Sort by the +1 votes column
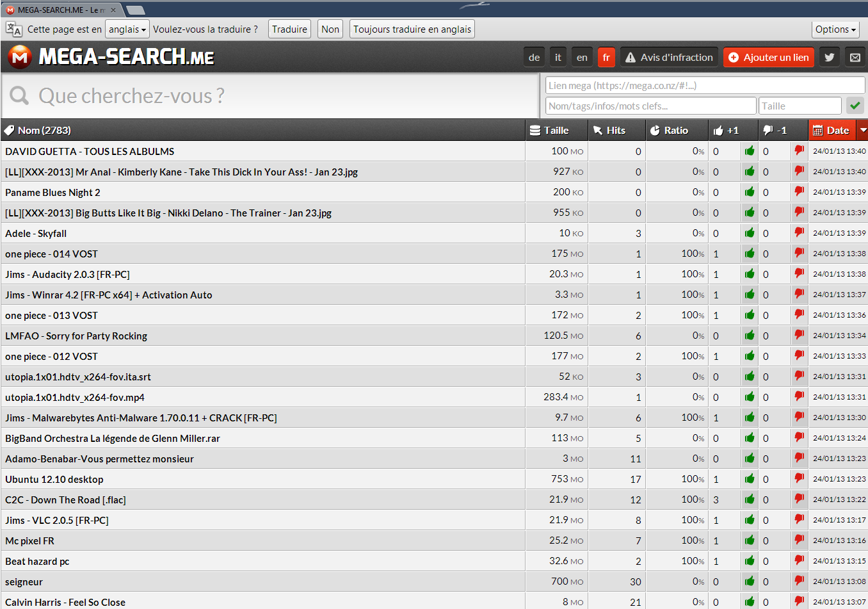 733,130
